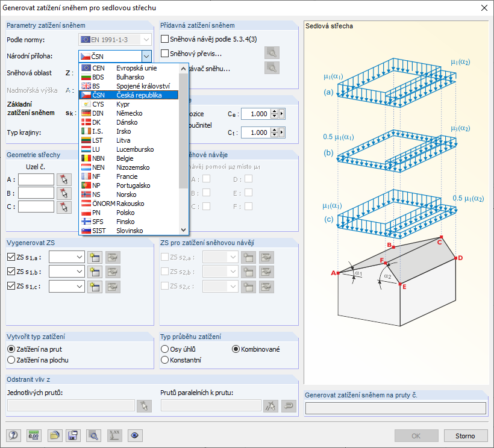Pick node B graphically with the pointer icon
Viewport: 494px width, 448px height.
click(64, 193)
